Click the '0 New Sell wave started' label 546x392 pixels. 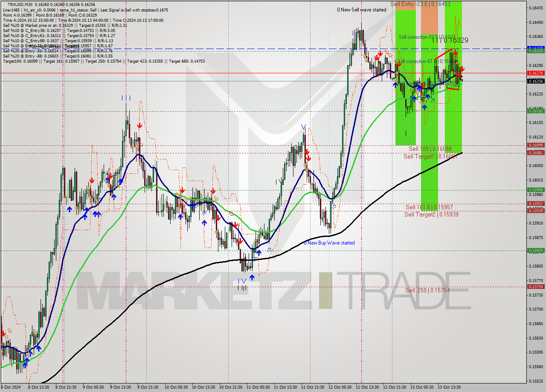click(x=362, y=10)
